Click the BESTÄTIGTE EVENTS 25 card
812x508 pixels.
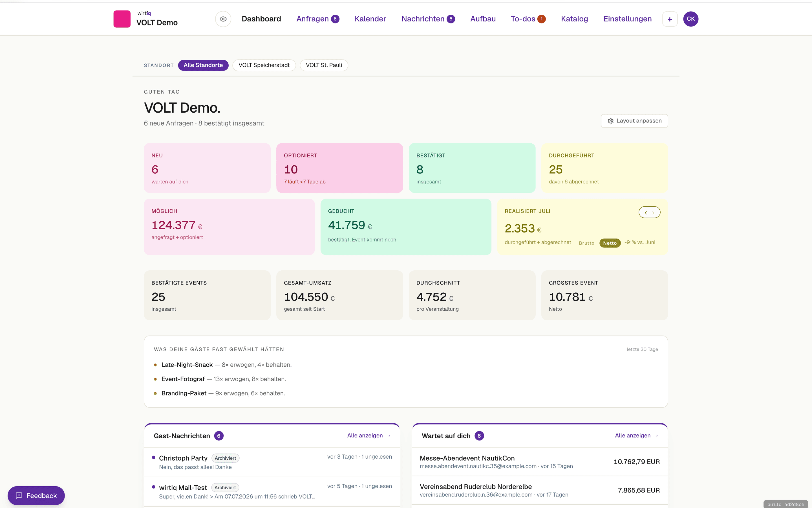coord(207,295)
